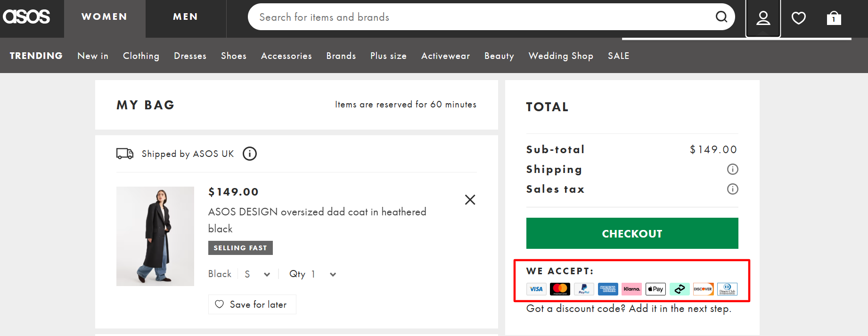View the Shipping info icon in totals
Viewport: 868px width, 336px height.
732,169
